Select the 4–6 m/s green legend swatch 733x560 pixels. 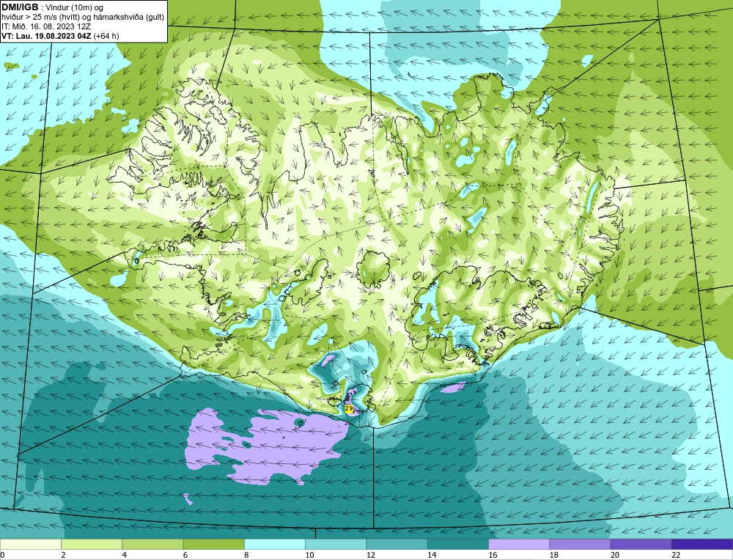(x=152, y=544)
